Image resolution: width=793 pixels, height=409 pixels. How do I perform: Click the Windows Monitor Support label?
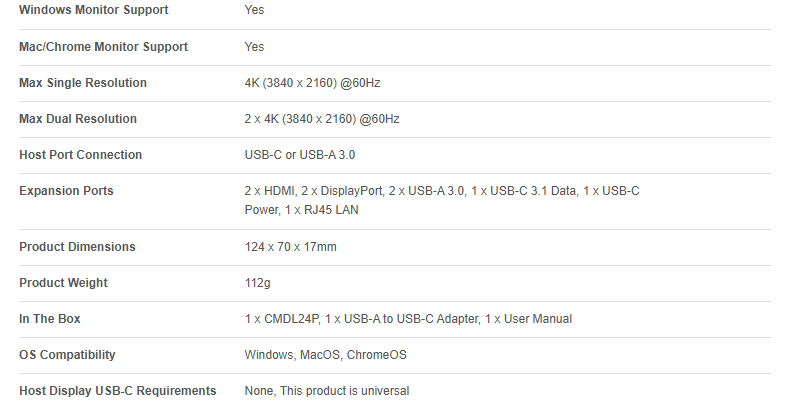click(94, 10)
